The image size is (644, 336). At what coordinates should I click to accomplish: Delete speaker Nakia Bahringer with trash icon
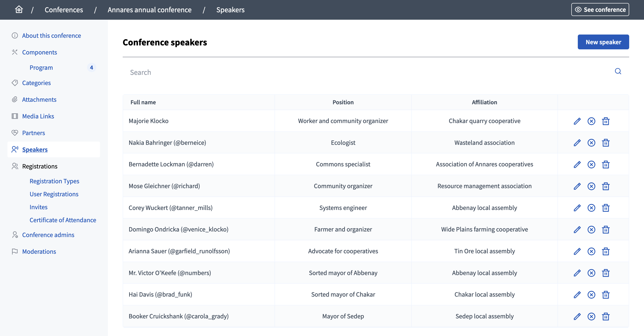pos(606,143)
